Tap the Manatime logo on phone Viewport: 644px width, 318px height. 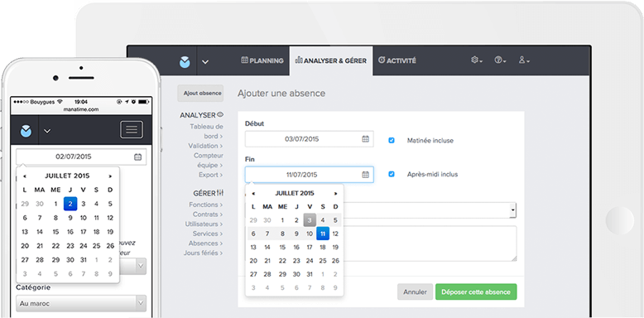[x=26, y=131]
